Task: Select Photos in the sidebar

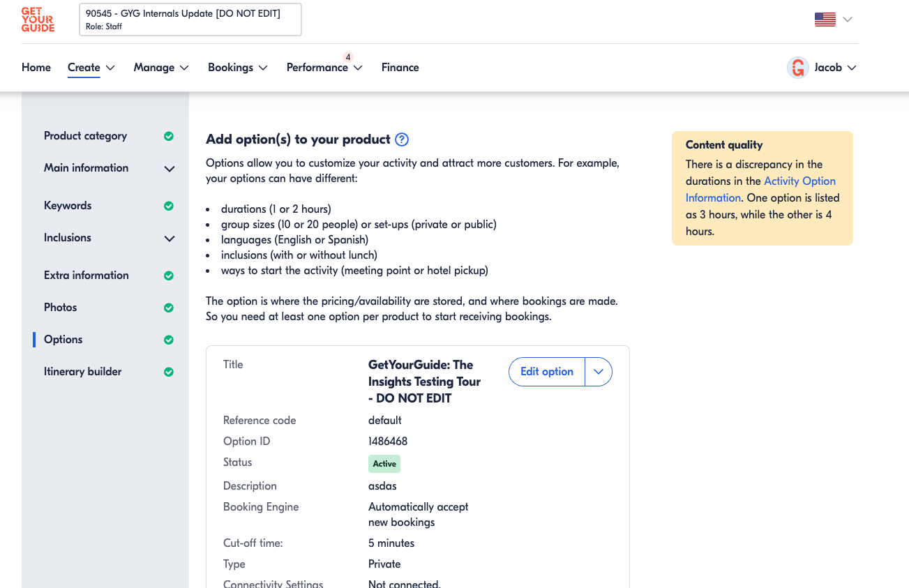Action: (x=61, y=308)
